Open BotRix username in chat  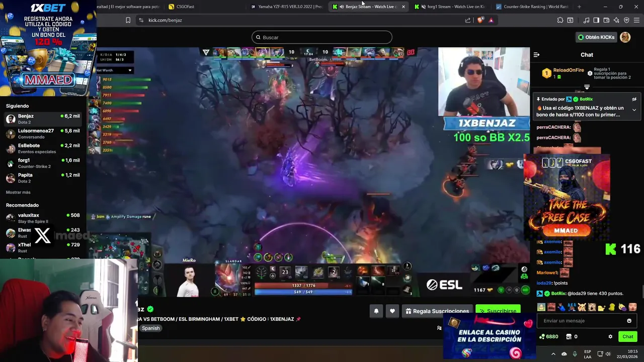tap(558, 294)
